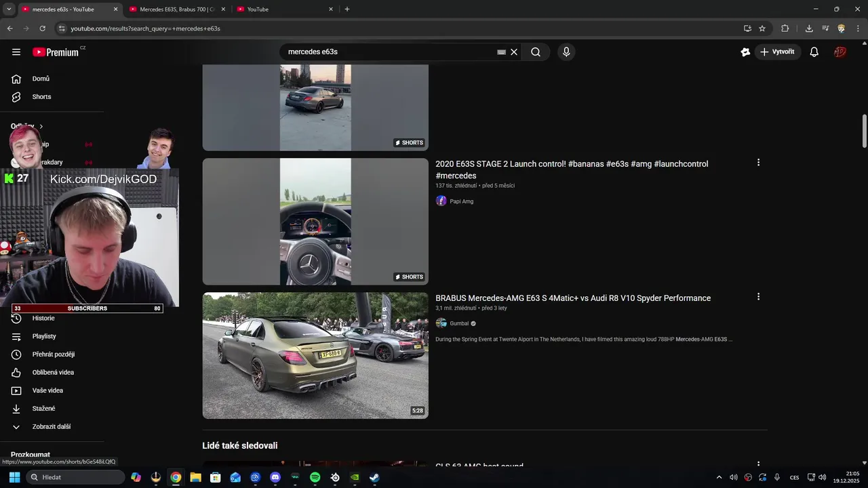Open options for BRABUS E63 S vs Audi R8 video

click(x=758, y=297)
